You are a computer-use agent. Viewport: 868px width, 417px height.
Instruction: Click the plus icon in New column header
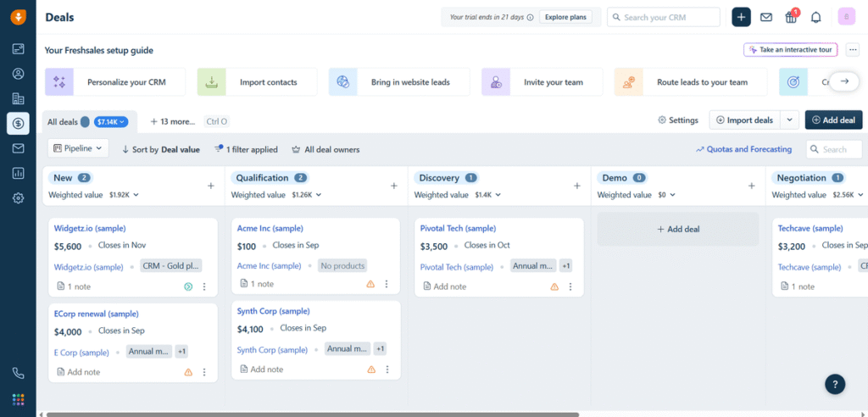[x=211, y=186]
